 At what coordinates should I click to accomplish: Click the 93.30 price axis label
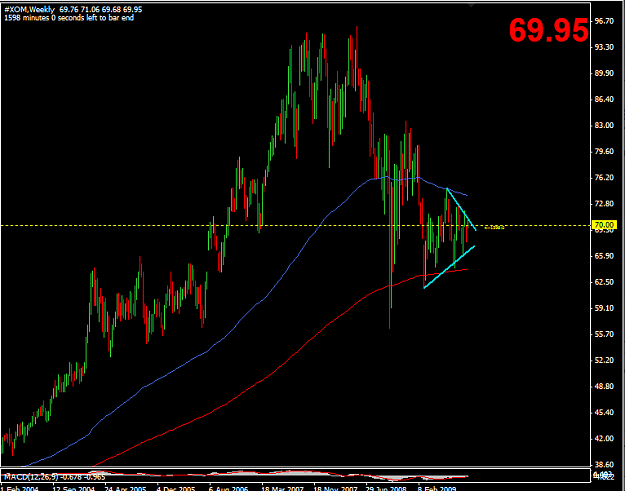tap(603, 47)
